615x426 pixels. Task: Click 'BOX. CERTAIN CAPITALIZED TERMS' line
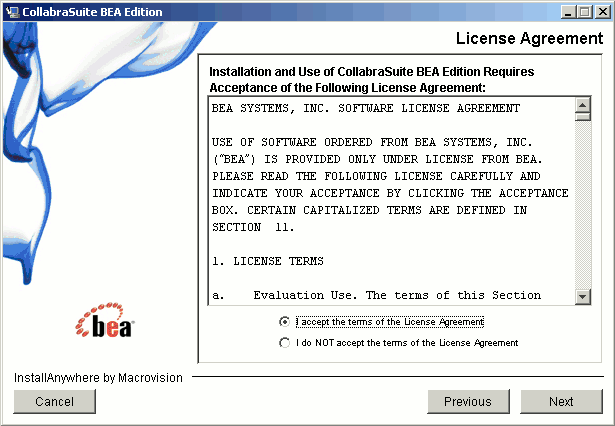369,210
